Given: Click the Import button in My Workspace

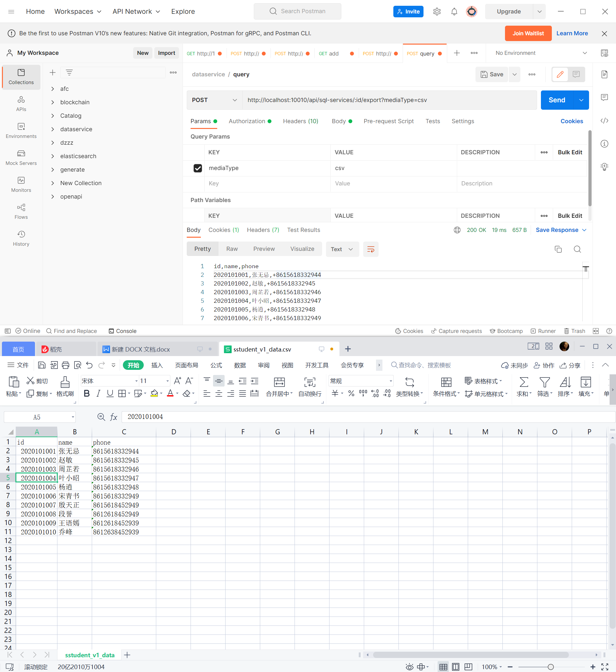Looking at the screenshot, I should point(166,53).
